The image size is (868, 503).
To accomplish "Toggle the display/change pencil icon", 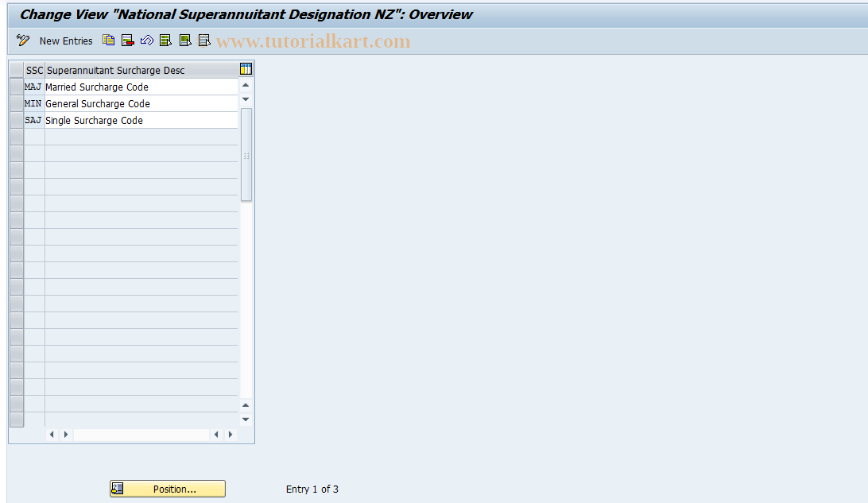I will (x=23, y=41).
